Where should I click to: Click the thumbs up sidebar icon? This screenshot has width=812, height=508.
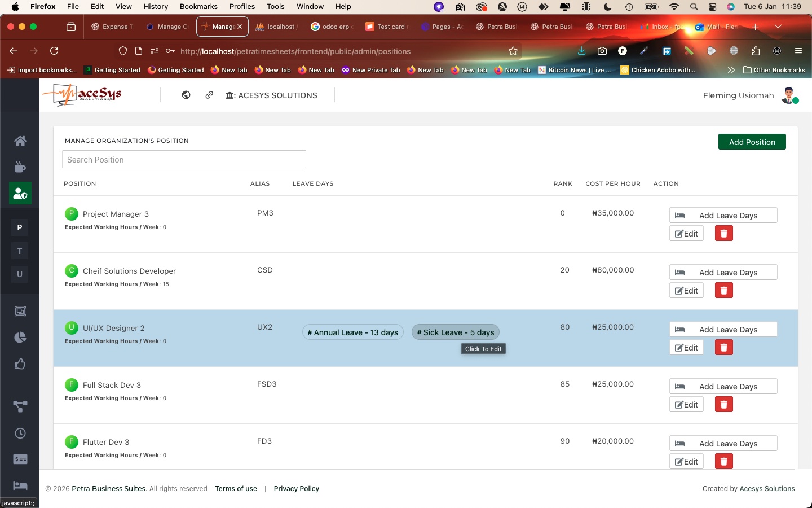pos(20,364)
